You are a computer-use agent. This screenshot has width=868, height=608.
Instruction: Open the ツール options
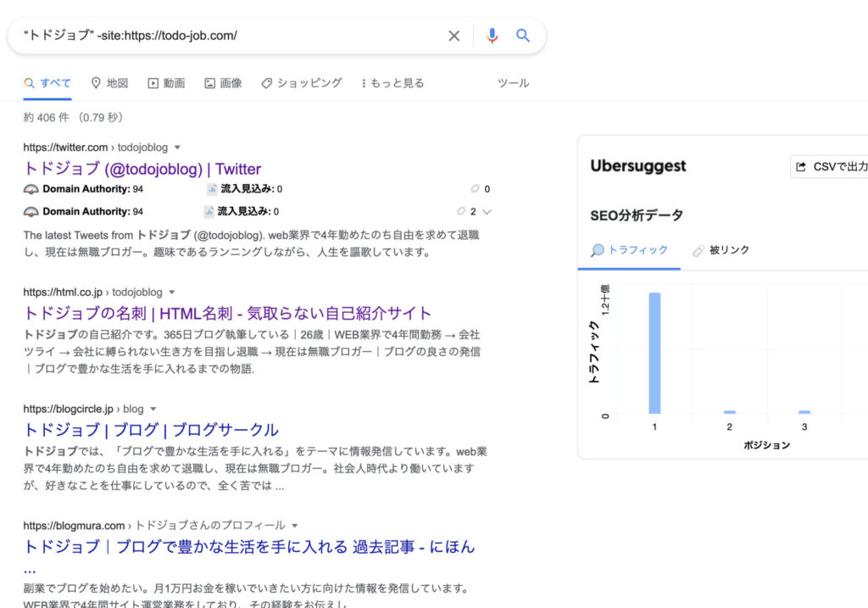point(513,83)
